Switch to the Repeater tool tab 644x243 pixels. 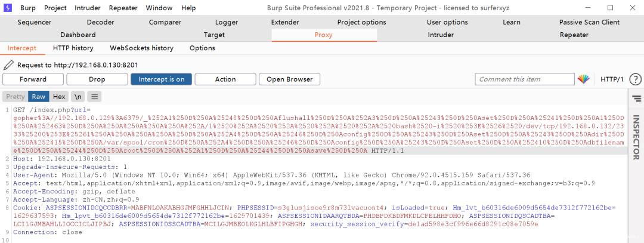(x=574, y=35)
